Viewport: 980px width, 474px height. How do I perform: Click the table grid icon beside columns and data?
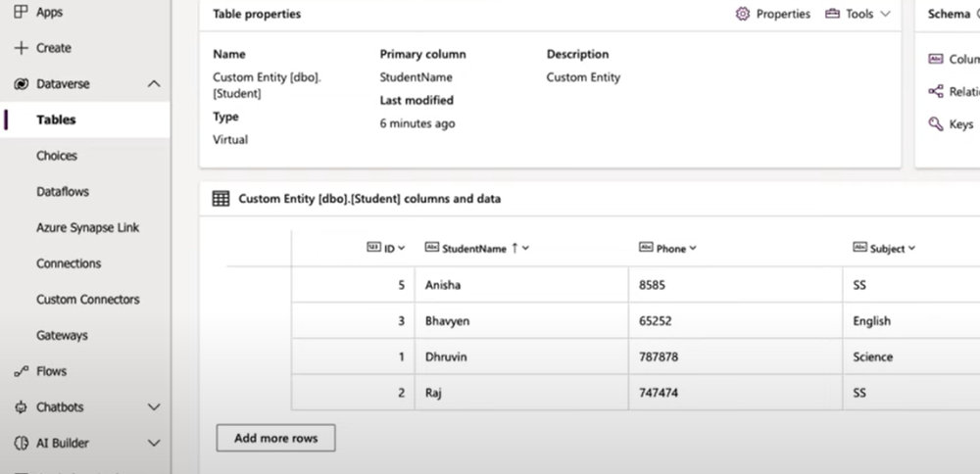(x=220, y=199)
